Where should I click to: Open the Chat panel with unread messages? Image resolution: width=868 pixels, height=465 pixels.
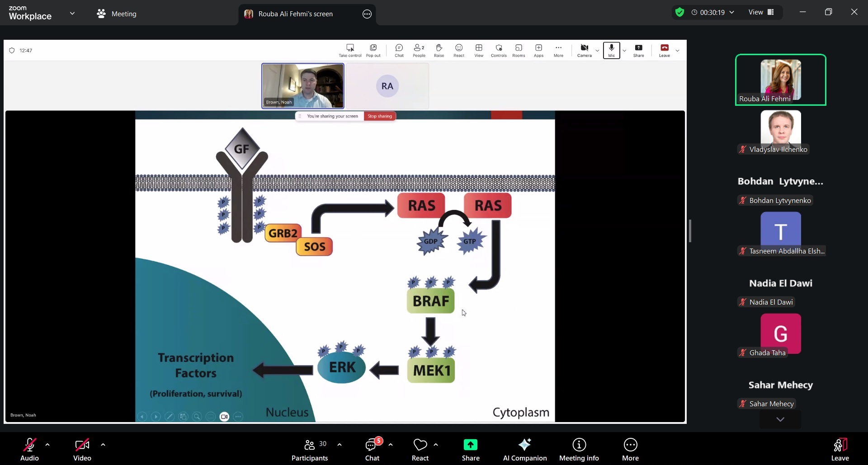pos(372,450)
